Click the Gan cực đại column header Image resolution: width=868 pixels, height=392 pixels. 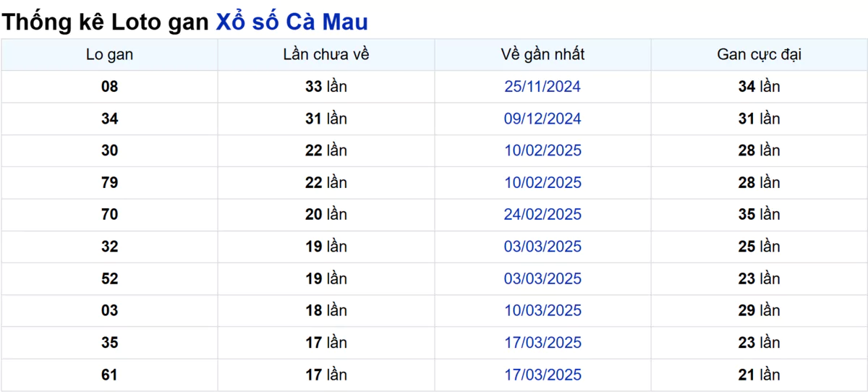point(759,54)
